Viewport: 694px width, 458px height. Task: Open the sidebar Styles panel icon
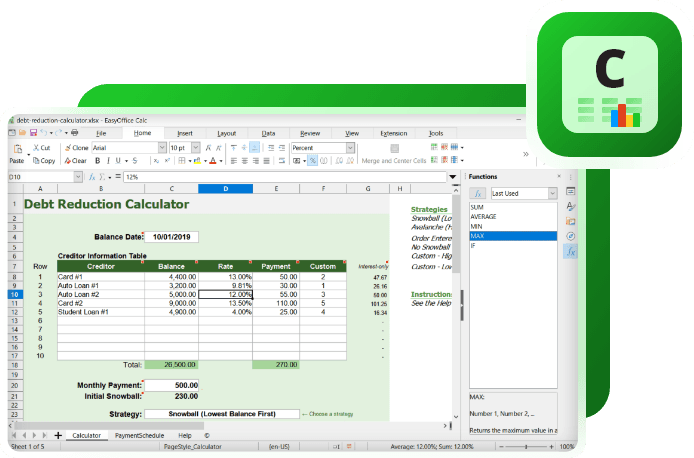click(x=571, y=204)
